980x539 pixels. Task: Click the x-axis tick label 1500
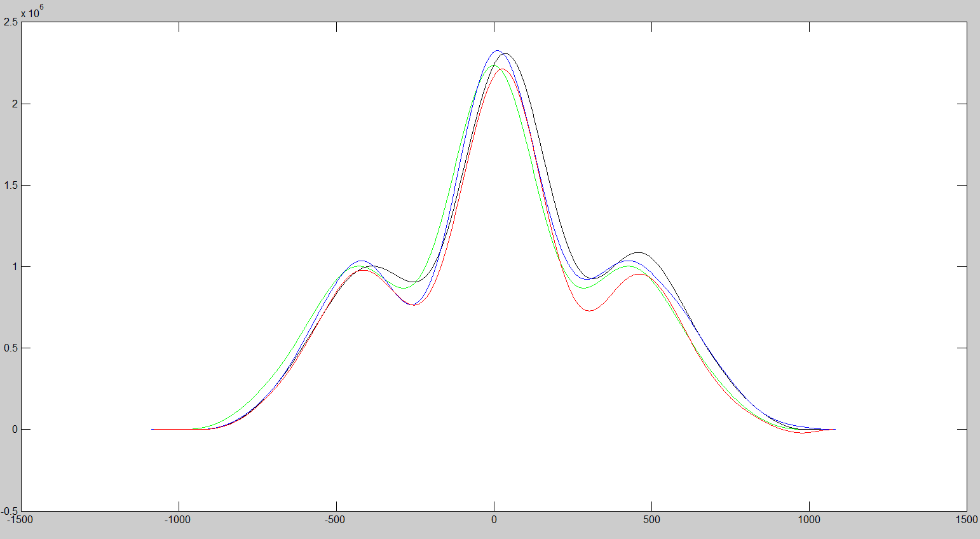967,520
